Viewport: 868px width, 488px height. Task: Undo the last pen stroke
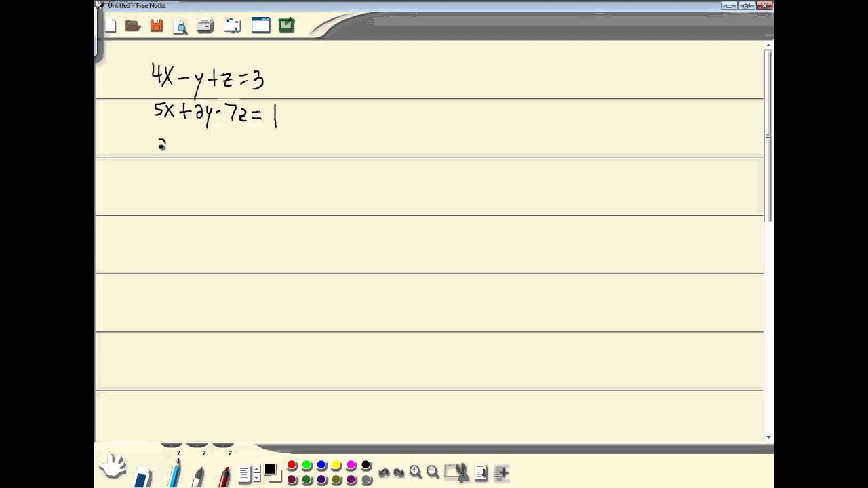(384, 472)
